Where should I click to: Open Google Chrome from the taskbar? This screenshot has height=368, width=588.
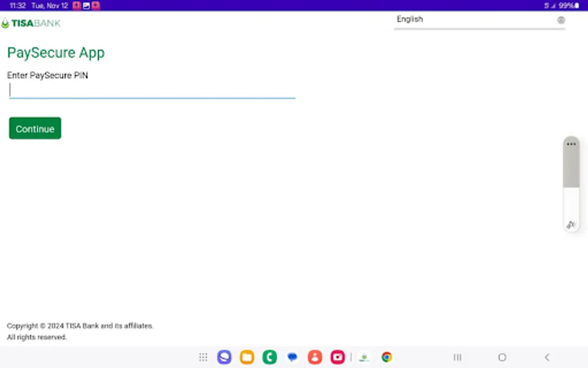pyautogui.click(x=386, y=357)
